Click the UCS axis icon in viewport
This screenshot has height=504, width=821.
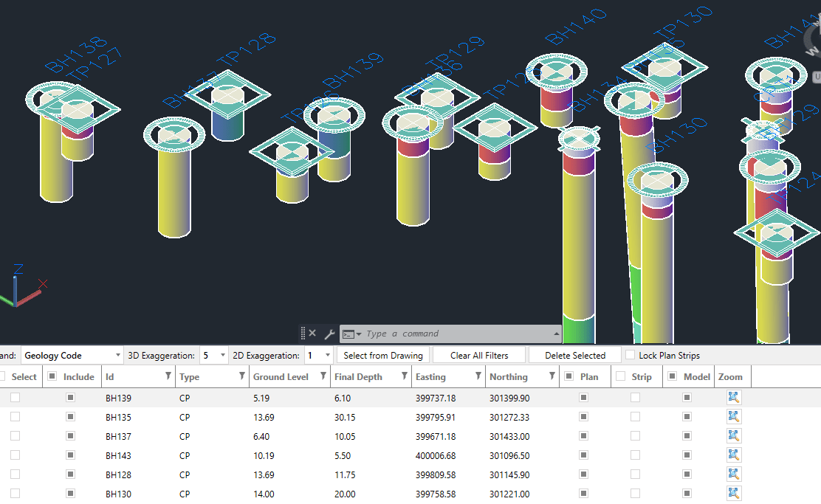coord(21,287)
